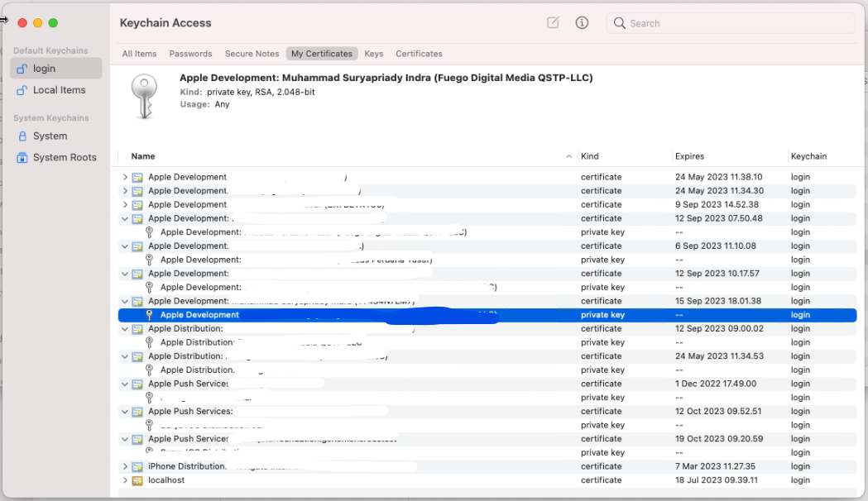Screen dimensions: 868x501
Task: Click the System Roots keychain icon in the sidebar
Action: [x=22, y=158]
